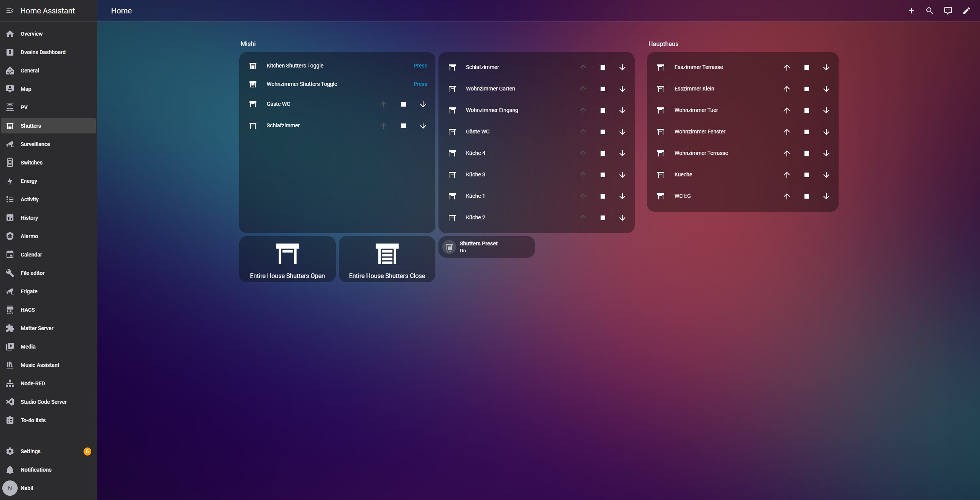Stop the Kueche shutter in Haupthaus
980x500 pixels.
pyautogui.click(x=806, y=175)
